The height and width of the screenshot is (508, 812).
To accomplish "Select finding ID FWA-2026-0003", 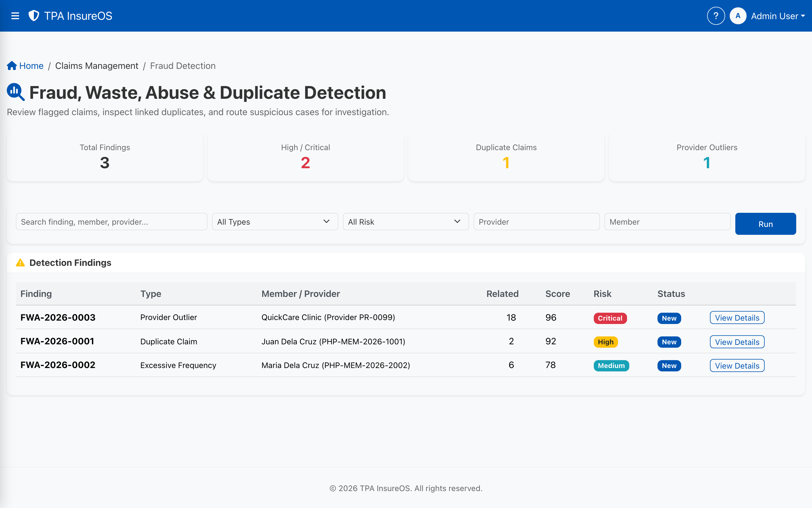I will point(58,317).
